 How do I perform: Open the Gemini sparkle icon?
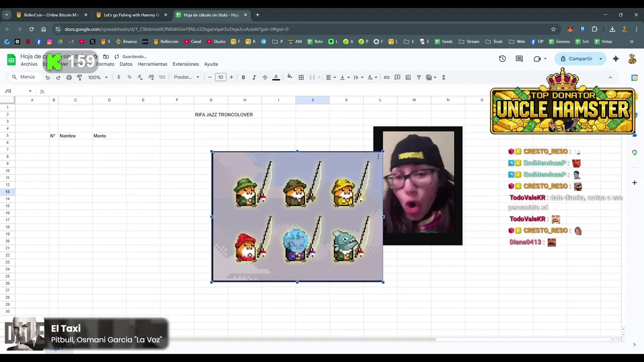pyautogui.click(x=616, y=59)
